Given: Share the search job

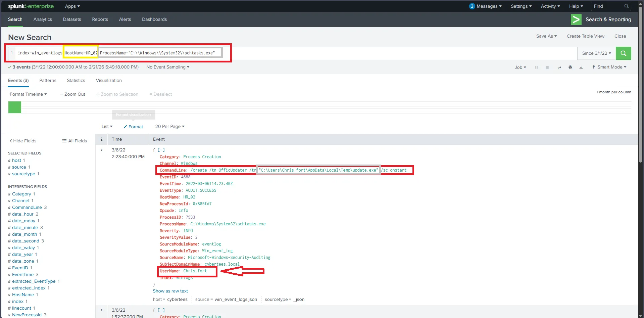Looking at the screenshot, I should coord(559,67).
